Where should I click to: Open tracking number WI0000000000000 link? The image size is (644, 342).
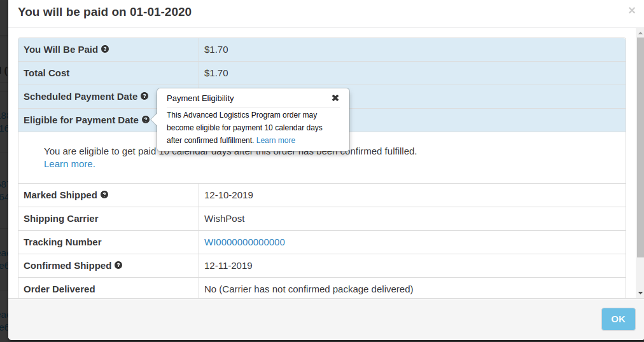point(244,242)
